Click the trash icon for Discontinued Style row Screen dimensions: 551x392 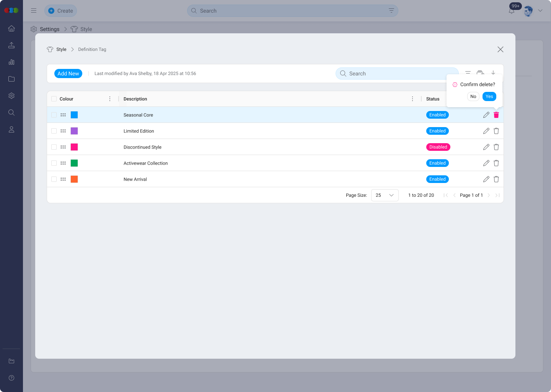[496, 147]
